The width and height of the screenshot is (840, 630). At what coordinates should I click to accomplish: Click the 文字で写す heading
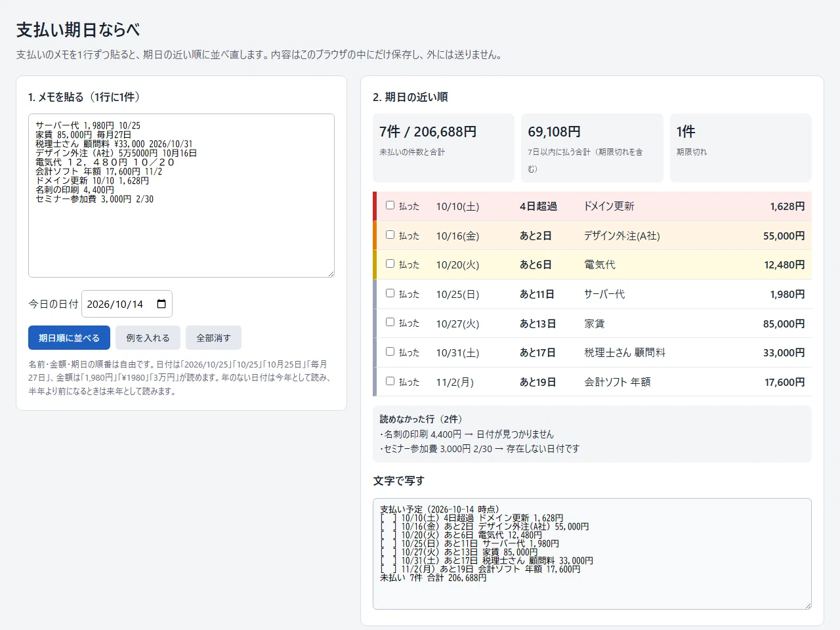[398, 481]
